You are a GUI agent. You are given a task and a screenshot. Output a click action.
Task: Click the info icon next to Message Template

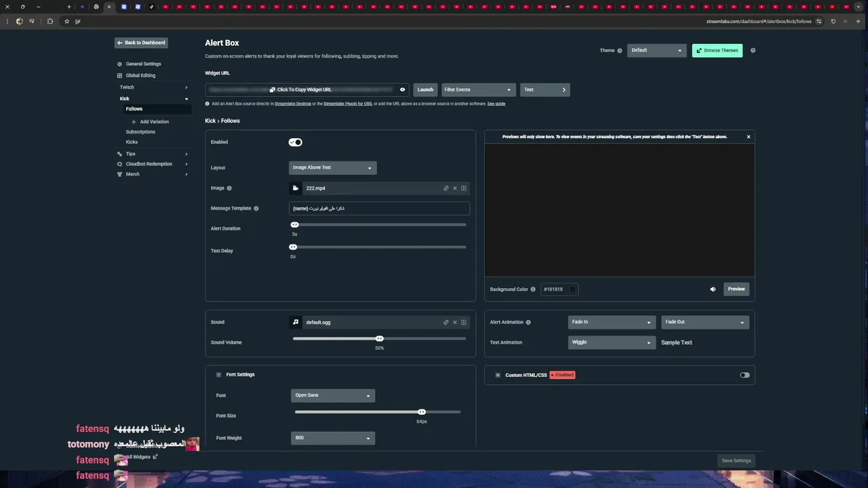(256, 209)
